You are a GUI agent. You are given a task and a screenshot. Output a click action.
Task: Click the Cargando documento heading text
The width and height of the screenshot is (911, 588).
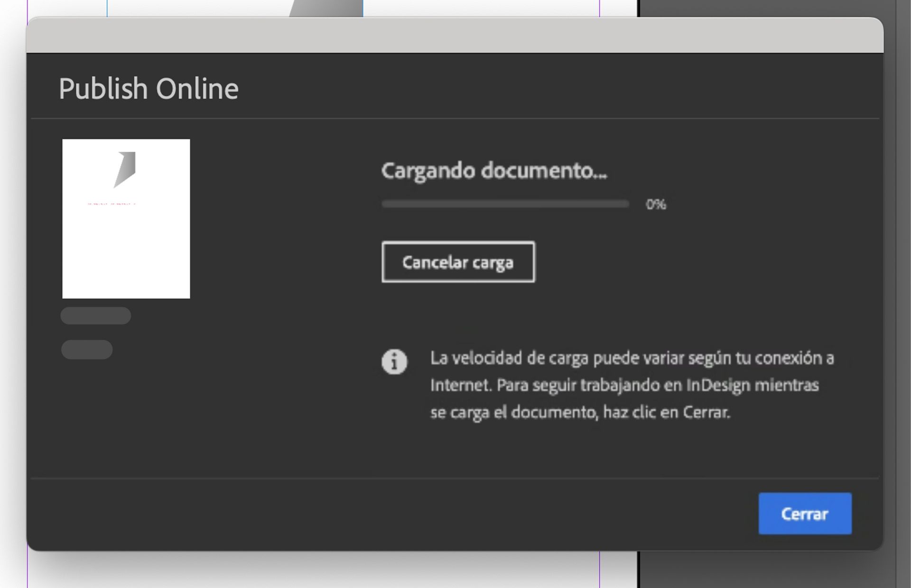[x=494, y=172]
